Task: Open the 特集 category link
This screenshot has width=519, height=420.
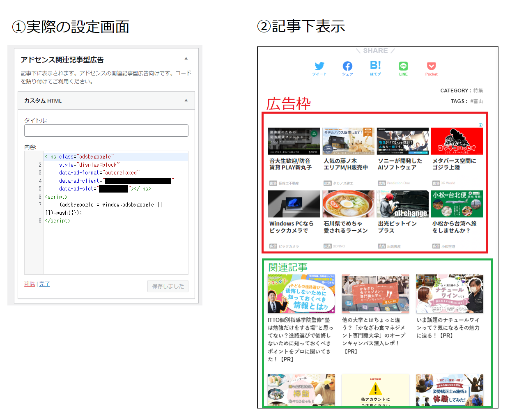Action: (478, 90)
